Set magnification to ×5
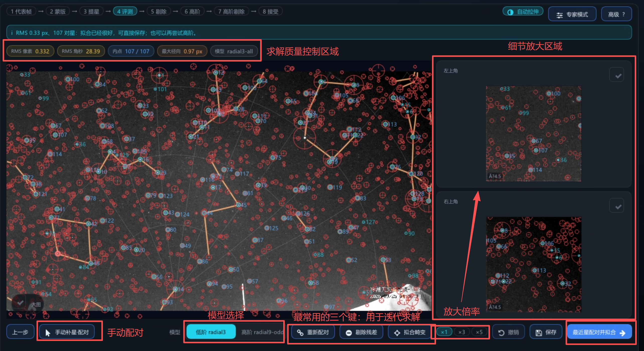Viewport: 644px width, 351px height. tap(479, 332)
